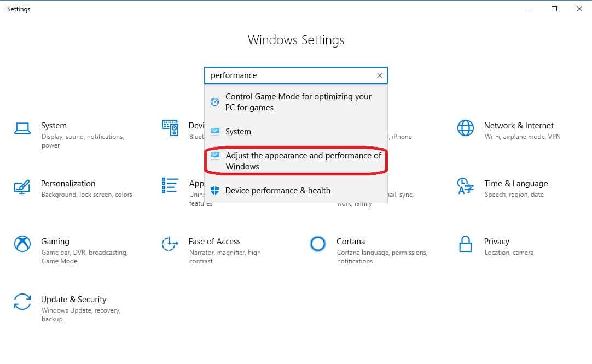Viewport: 592px width, 364px height.
Task: Go to Network & Internet settings title
Action: coord(518,126)
